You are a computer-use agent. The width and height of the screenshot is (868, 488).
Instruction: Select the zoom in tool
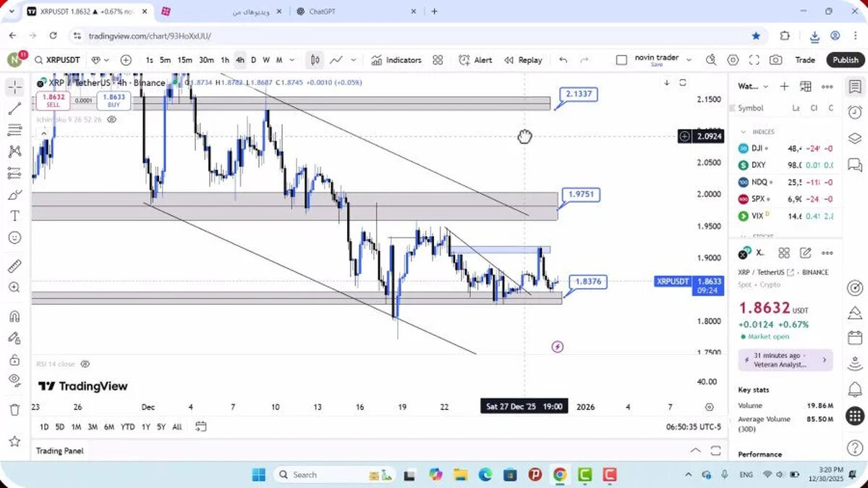pos(14,287)
